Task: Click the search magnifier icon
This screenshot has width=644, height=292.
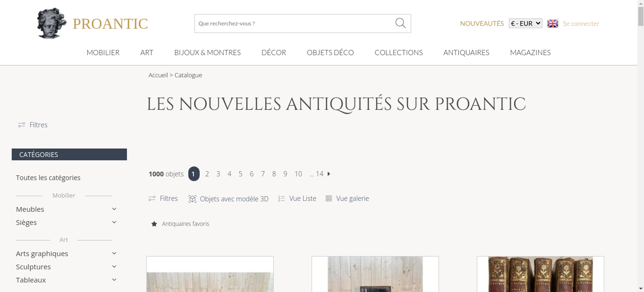Action: [x=400, y=23]
